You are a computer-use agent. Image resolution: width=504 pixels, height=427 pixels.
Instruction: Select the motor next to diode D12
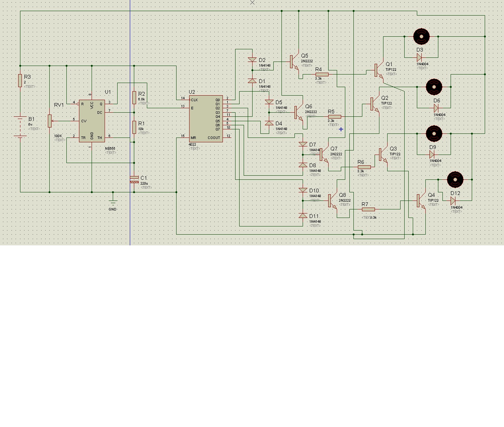click(x=455, y=179)
